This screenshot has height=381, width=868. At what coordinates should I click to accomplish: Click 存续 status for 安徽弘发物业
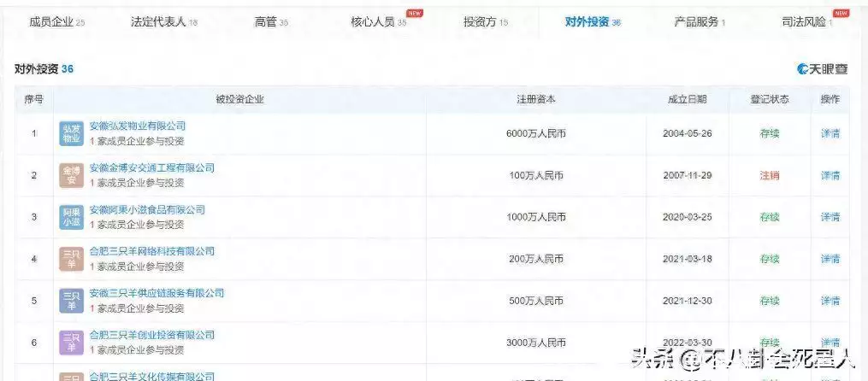click(x=770, y=133)
